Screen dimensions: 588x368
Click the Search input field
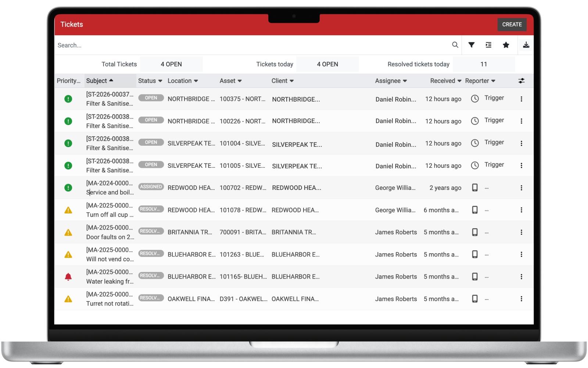click(254, 45)
